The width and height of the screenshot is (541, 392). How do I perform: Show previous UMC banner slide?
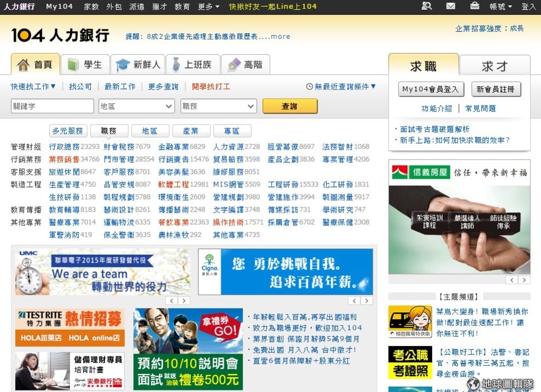point(172,301)
